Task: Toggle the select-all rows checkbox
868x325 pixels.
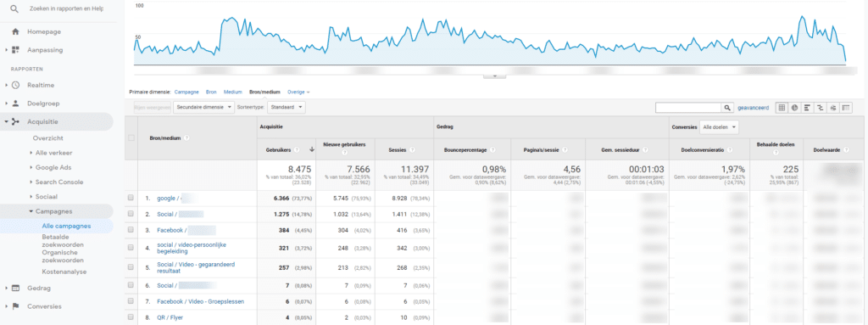Action: [131, 138]
